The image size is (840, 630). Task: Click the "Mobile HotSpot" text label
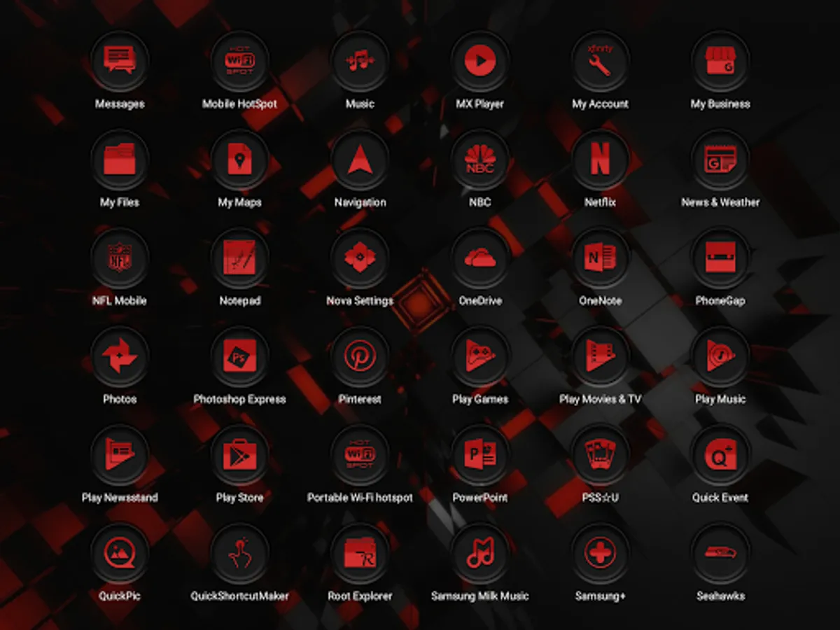pyautogui.click(x=240, y=104)
